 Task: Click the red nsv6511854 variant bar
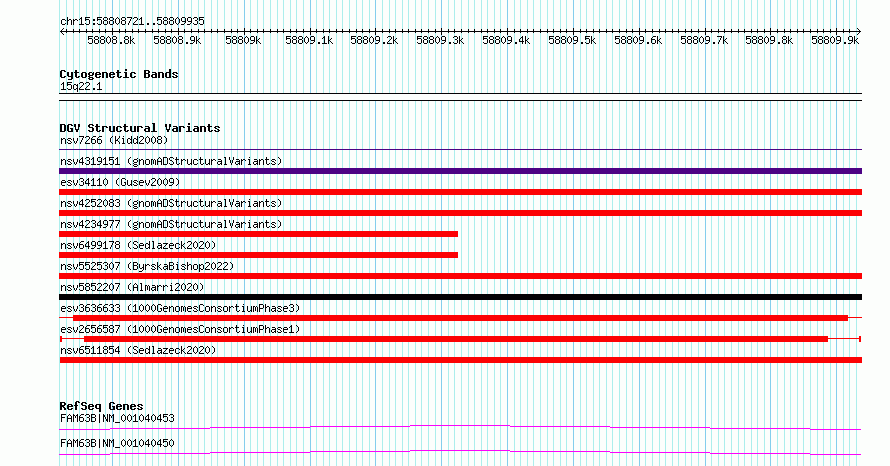tap(460, 360)
